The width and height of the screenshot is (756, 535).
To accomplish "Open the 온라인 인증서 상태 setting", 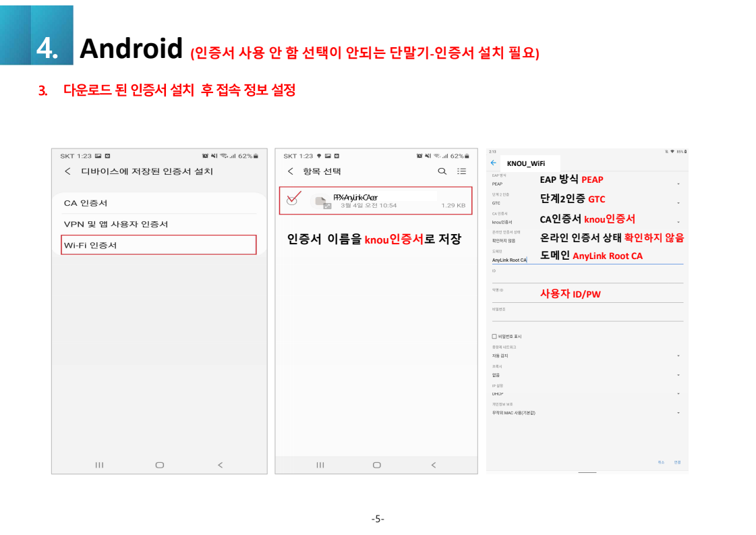I will tap(587, 237).
